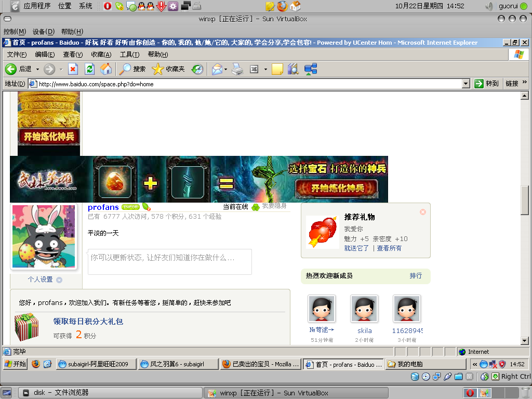Switch to the Mozilla sold items taskbar window
Viewport: 532px width, 399px height.
tap(261, 364)
